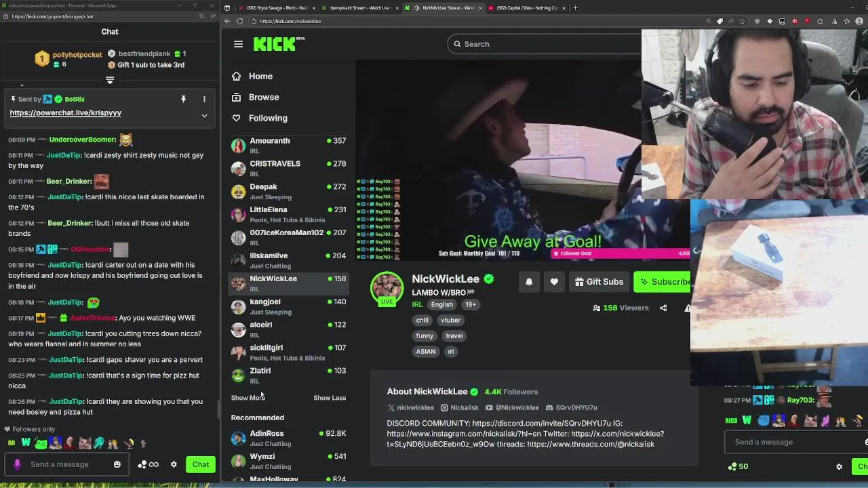The height and width of the screenshot is (488, 868).
Task: Open Following in Kick sidebar
Action: (x=268, y=118)
